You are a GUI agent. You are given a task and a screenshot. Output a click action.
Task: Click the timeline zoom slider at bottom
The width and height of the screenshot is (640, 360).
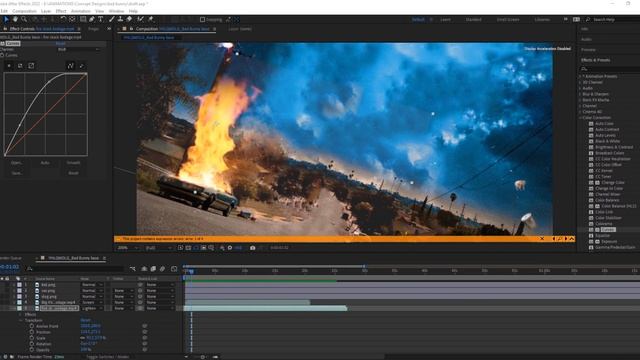(202, 357)
